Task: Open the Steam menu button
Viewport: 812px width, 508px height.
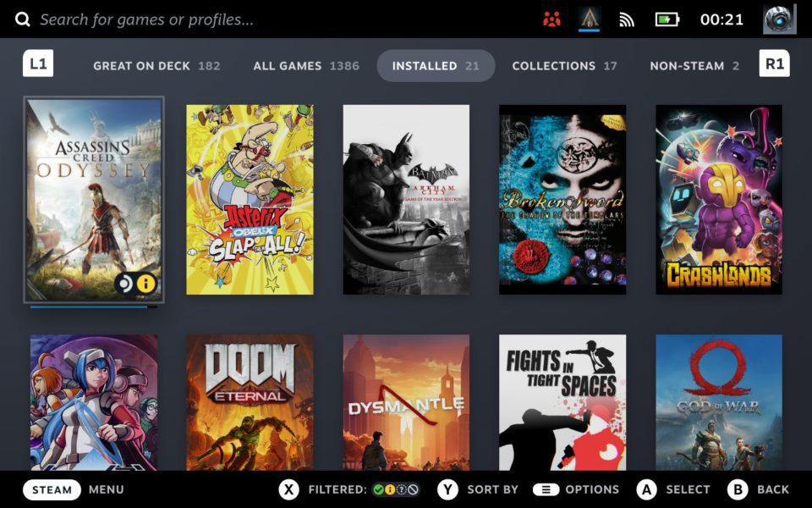Action: pyautogui.click(x=52, y=489)
